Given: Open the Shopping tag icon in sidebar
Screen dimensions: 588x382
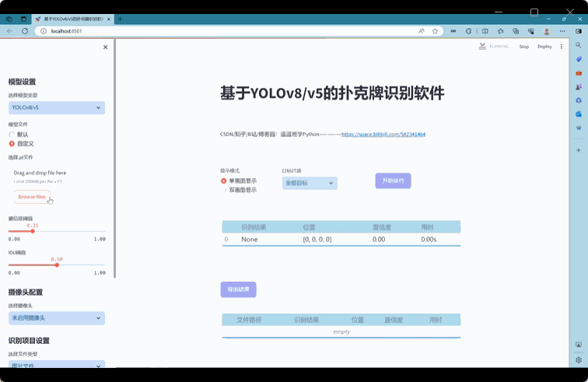Looking at the screenshot, I should coord(579,59).
